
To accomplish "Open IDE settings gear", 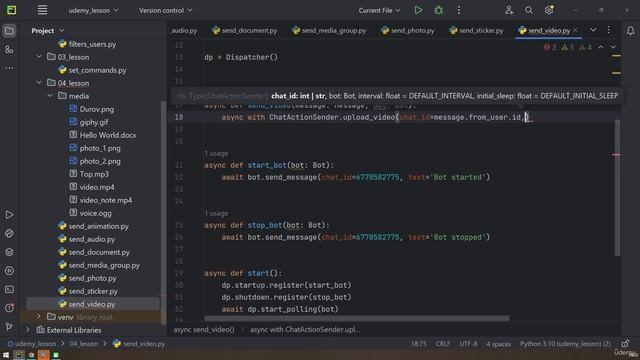I will click(549, 10).
